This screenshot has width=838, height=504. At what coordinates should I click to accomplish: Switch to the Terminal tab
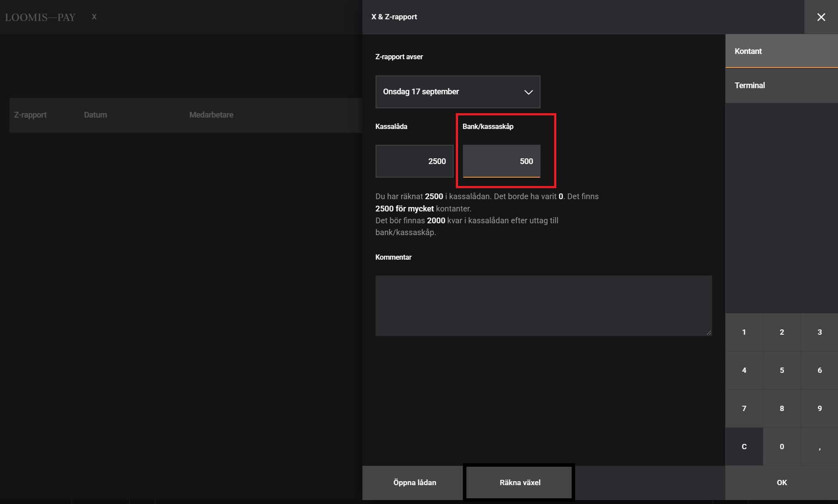coord(781,86)
